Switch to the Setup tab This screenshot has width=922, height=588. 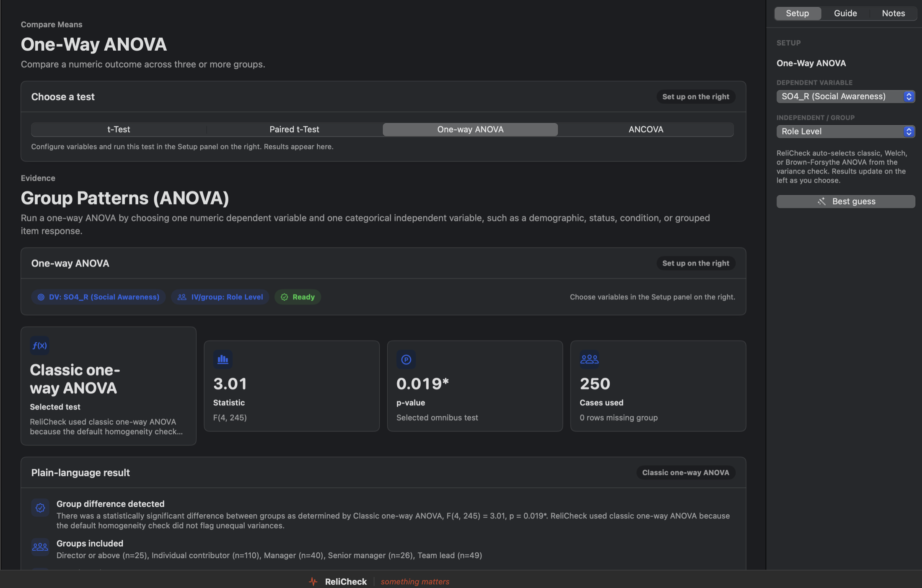[x=798, y=13]
